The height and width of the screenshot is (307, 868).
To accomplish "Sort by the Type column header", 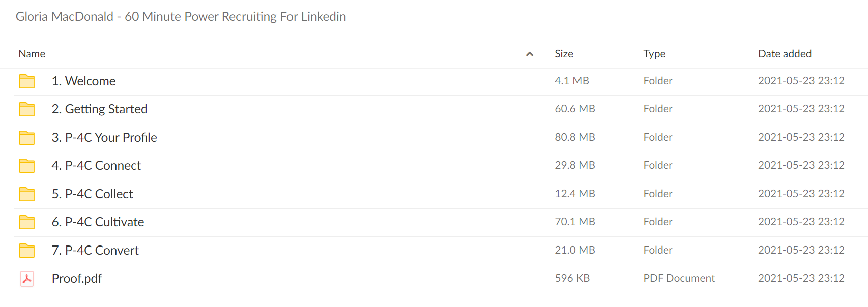I will (x=654, y=54).
